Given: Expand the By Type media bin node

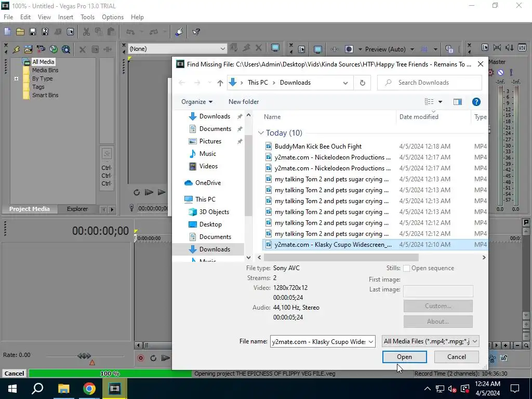Looking at the screenshot, I should coord(16,79).
